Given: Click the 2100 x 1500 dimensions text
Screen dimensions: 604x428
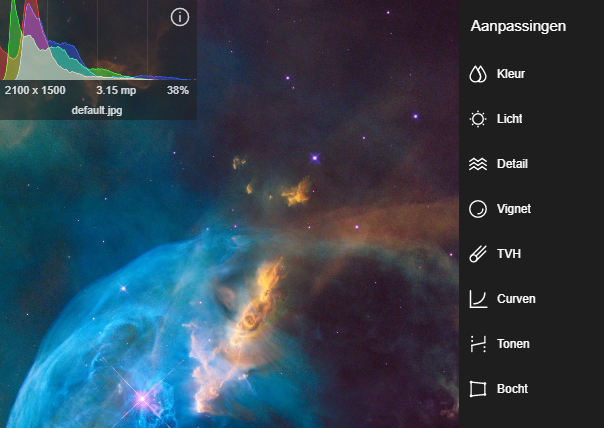Looking at the screenshot, I should (x=35, y=91).
